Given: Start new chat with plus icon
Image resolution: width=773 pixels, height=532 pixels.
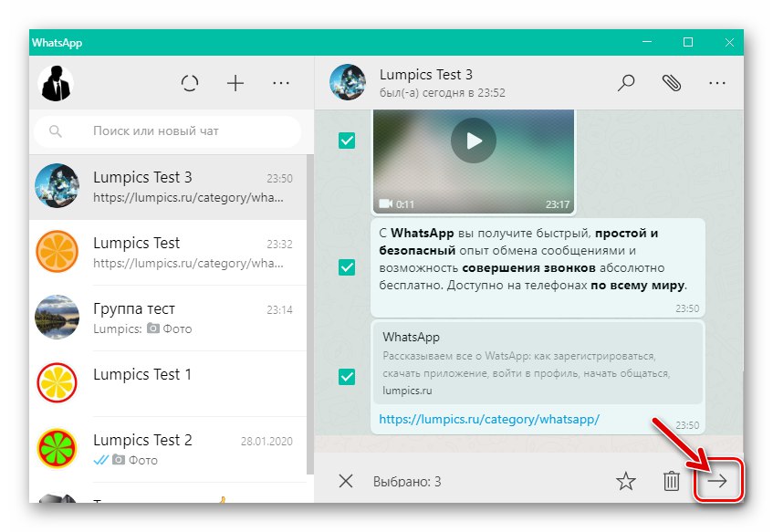Looking at the screenshot, I should 235,83.
